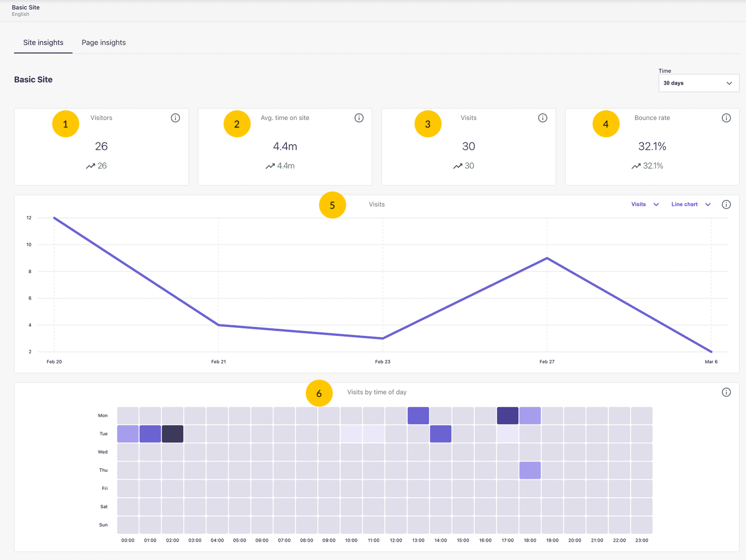Switch to the Site insights tab
Viewport: 746px width, 560px height.
(x=43, y=43)
